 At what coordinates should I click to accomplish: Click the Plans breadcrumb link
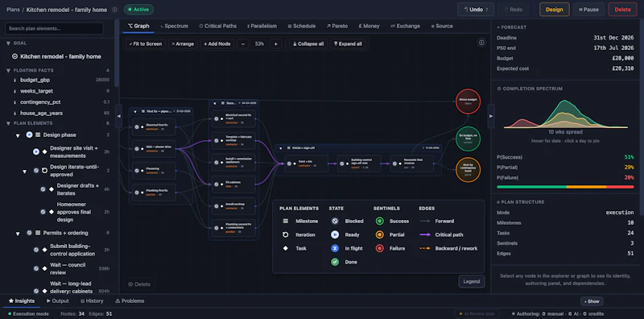pyautogui.click(x=13, y=10)
